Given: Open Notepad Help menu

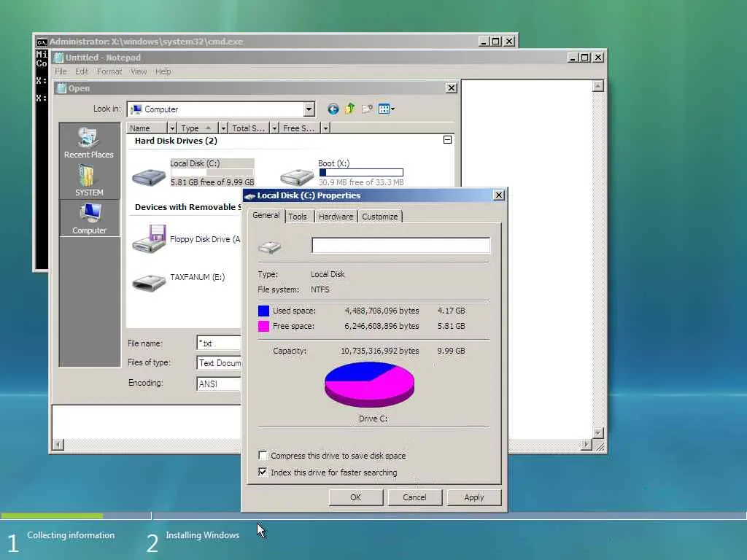Looking at the screenshot, I should pos(163,71).
